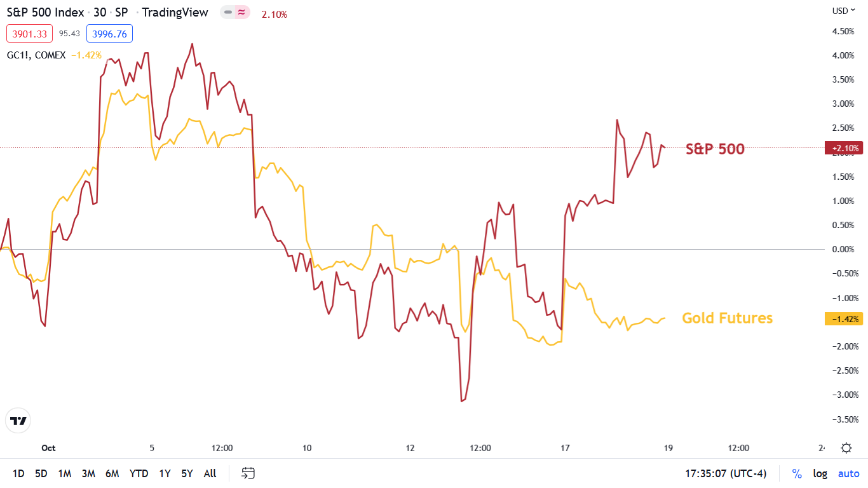
Task: Select the 1D time range
Action: (x=18, y=473)
